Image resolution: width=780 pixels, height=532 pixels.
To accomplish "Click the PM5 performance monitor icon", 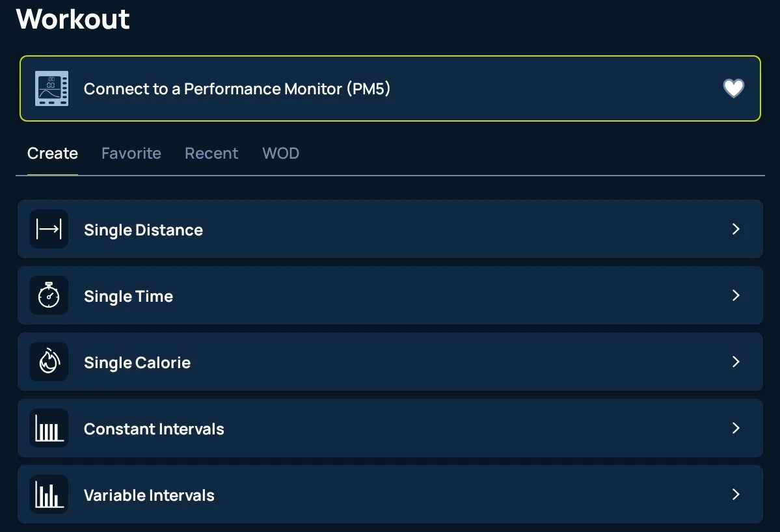I will pos(51,88).
